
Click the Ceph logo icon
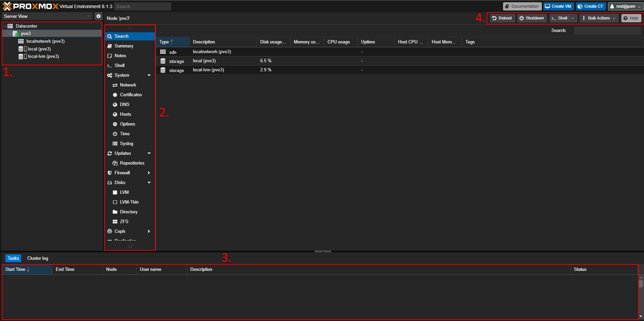click(110, 231)
